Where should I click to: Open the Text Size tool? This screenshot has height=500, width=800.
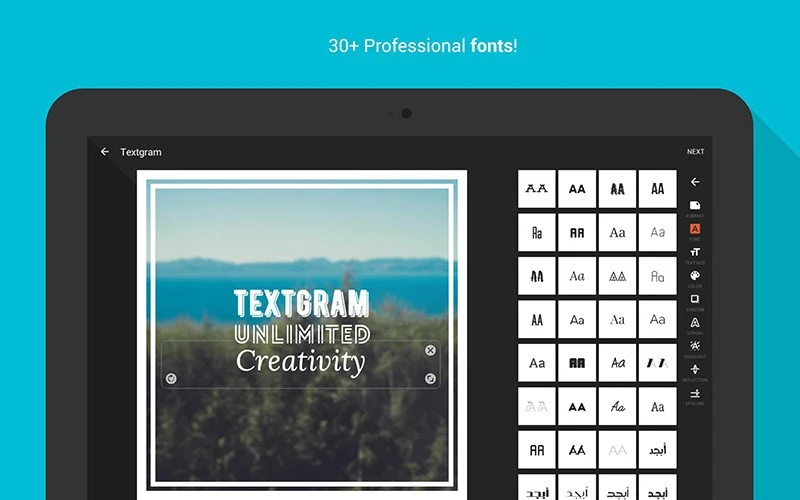pos(695,253)
